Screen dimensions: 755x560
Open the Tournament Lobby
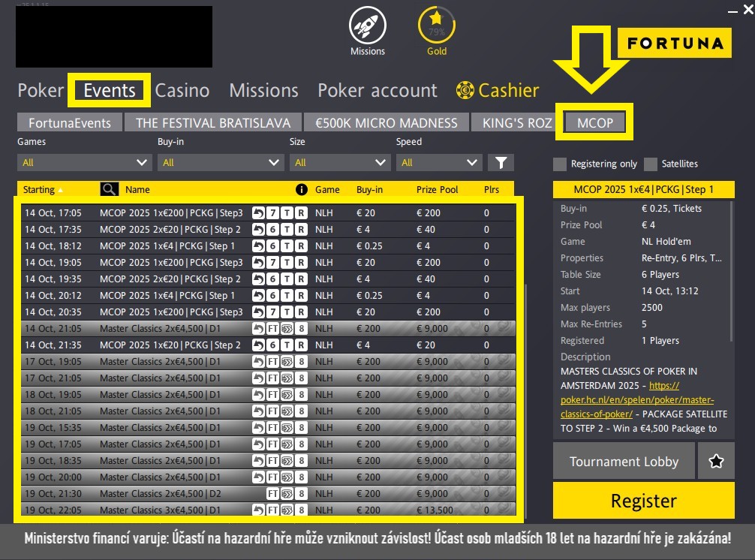[624, 462]
